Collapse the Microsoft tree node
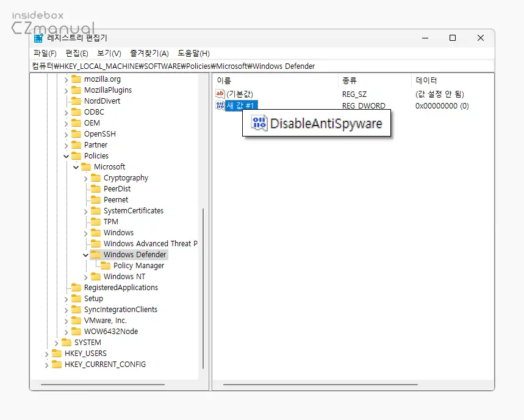 [x=76, y=167]
